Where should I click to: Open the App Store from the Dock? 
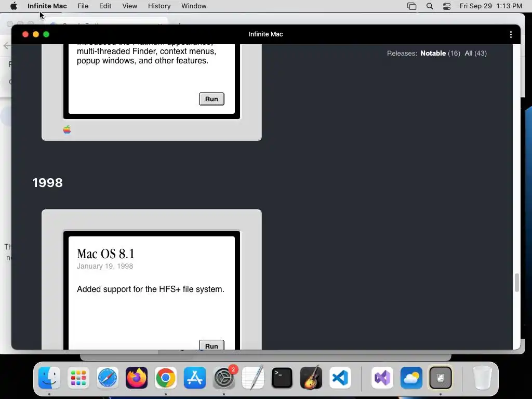point(195,378)
